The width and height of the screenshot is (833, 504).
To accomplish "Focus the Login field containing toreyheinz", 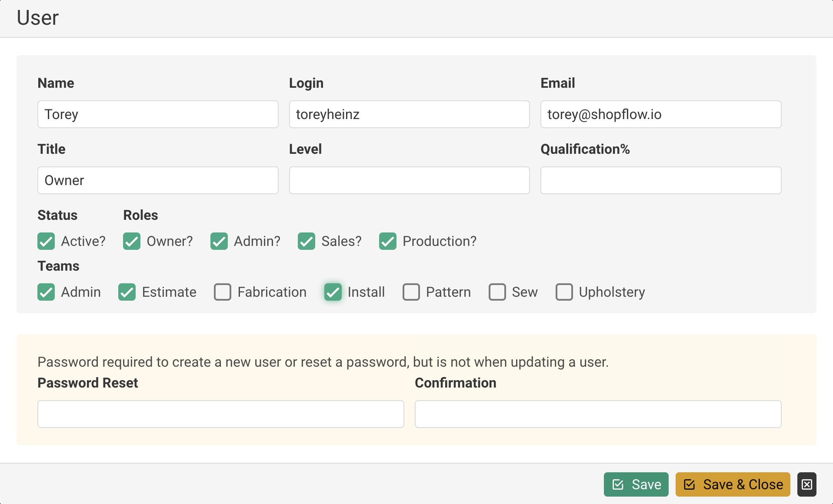I will 409,114.
